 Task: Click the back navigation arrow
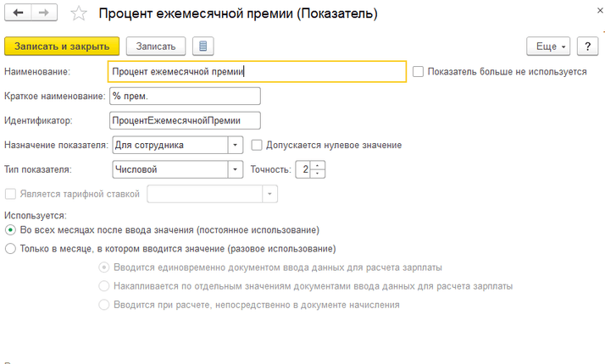click(x=18, y=14)
